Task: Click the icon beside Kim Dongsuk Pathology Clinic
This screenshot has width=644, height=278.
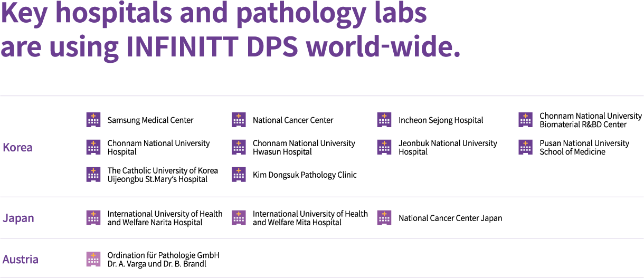Action: click(239, 175)
